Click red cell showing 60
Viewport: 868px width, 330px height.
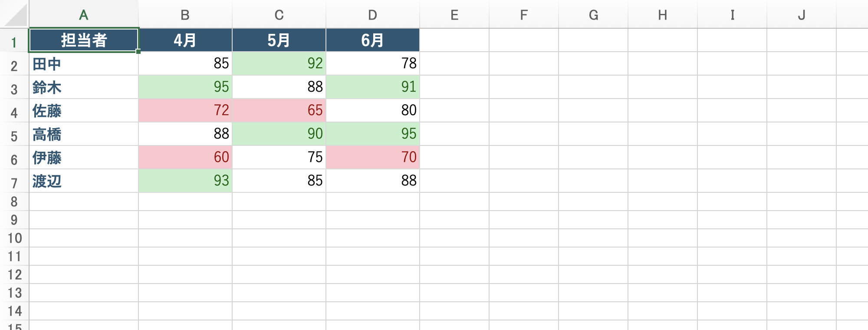click(185, 157)
